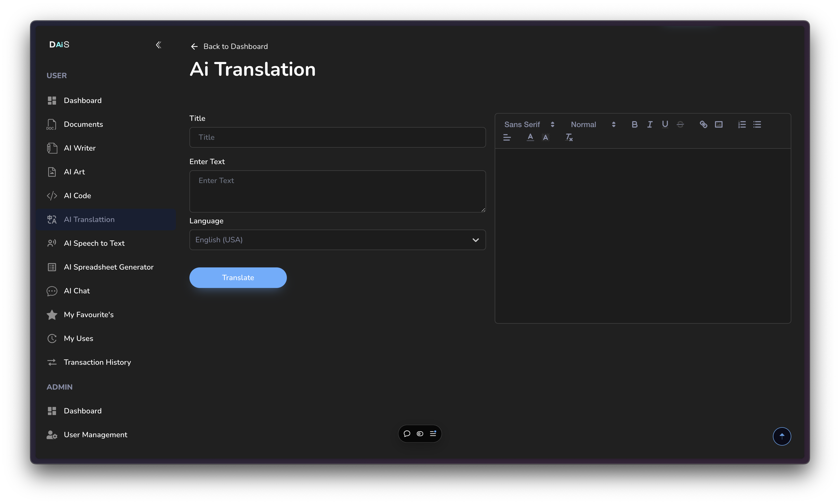Click the Enter Text input area

click(x=337, y=191)
